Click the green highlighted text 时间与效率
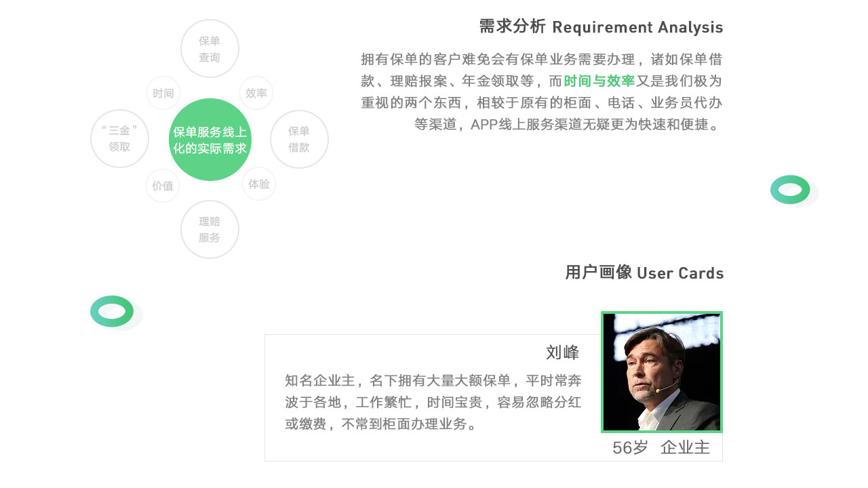 [599, 81]
